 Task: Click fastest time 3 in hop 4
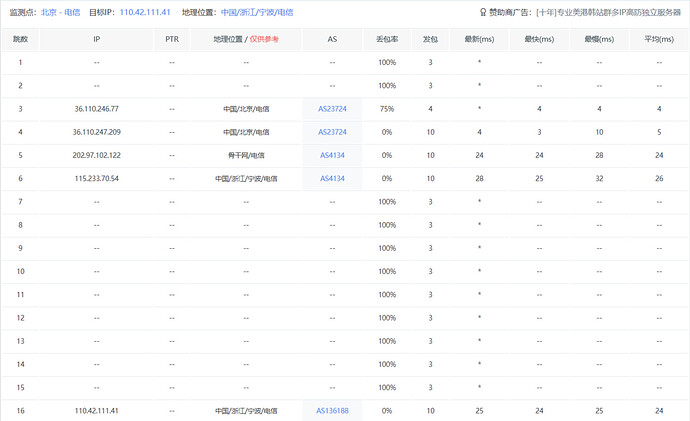tap(539, 132)
